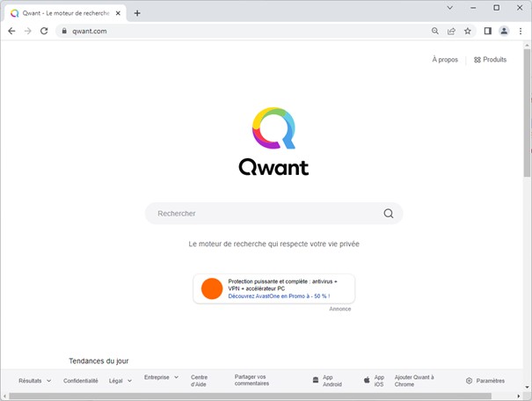Minimize the Chrome window
The width and height of the screenshot is (532, 401).
click(x=473, y=7)
